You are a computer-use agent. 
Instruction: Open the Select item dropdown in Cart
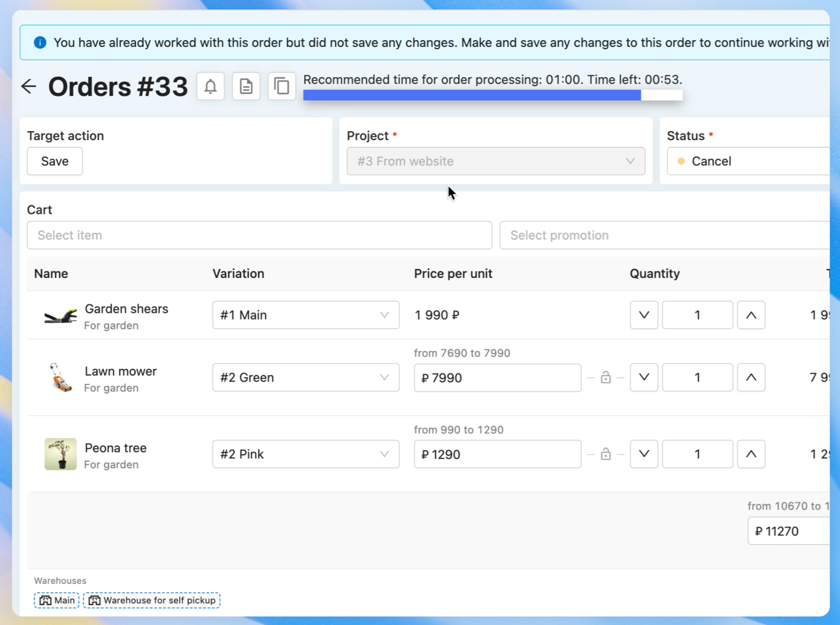pyautogui.click(x=259, y=235)
